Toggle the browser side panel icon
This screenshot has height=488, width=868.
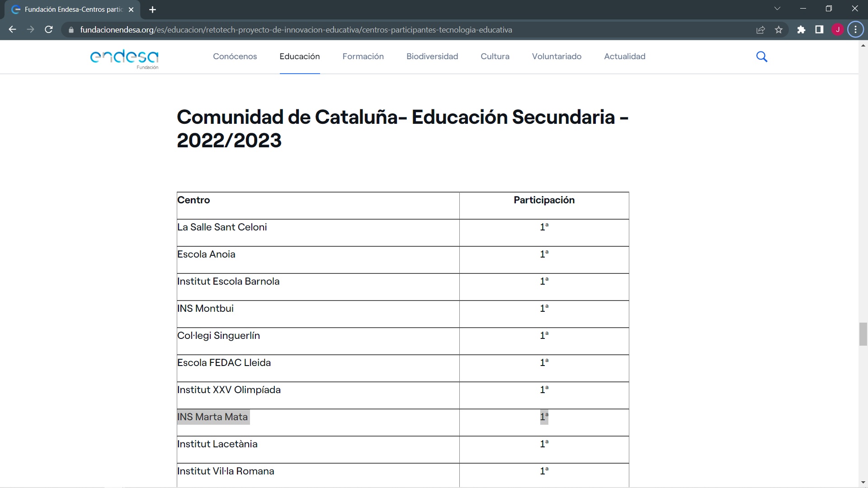[819, 30]
